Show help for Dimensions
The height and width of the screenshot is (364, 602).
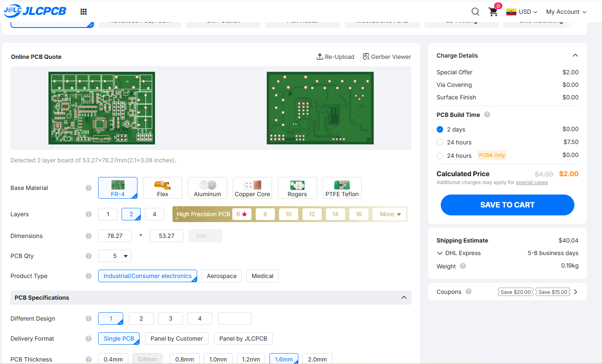point(89,236)
